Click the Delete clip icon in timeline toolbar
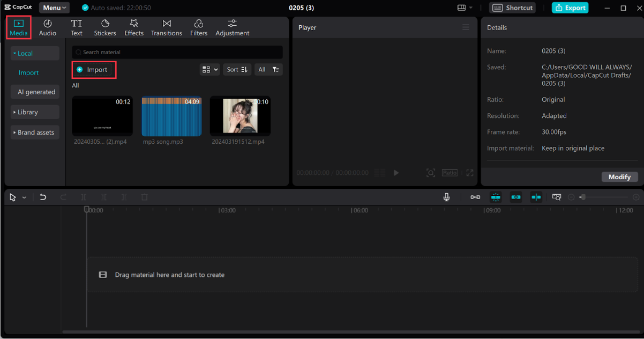 (144, 197)
